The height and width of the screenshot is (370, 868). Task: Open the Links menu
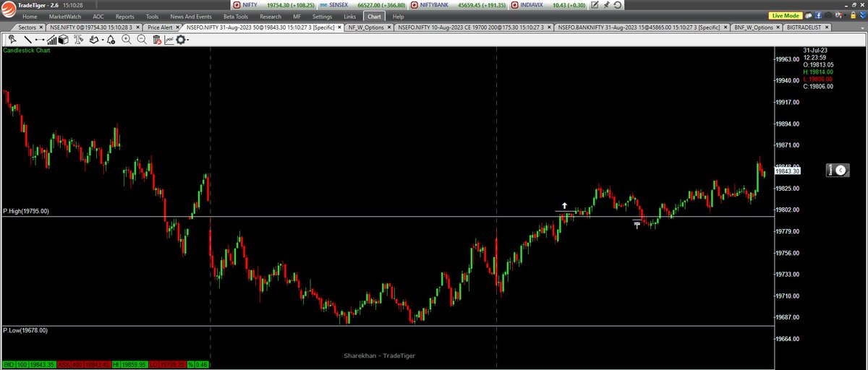[350, 16]
